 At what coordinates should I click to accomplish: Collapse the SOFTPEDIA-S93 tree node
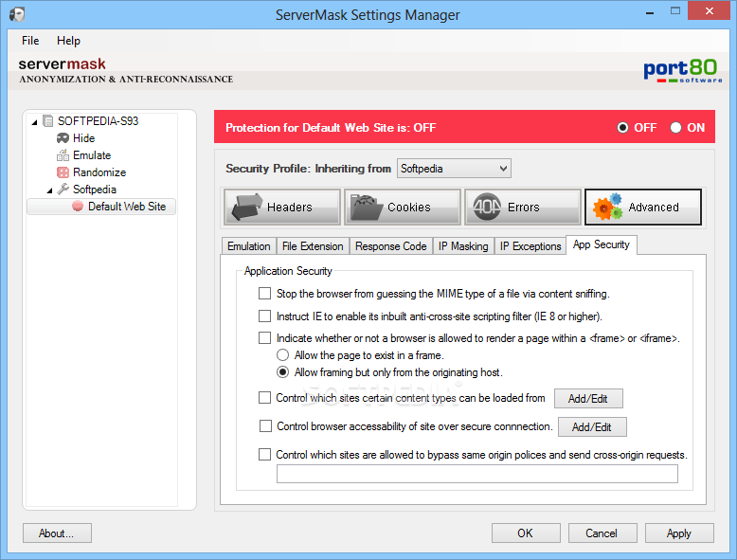34,122
